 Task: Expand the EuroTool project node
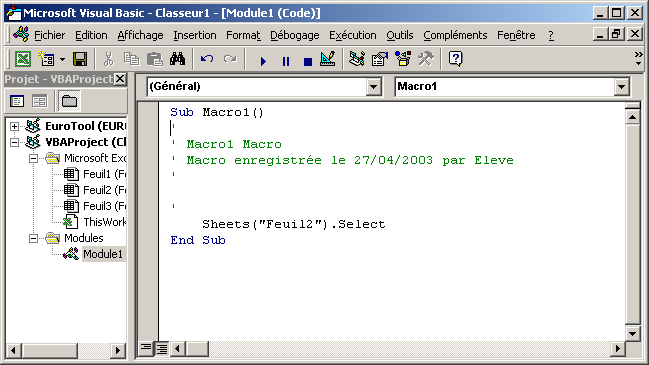[x=14, y=126]
